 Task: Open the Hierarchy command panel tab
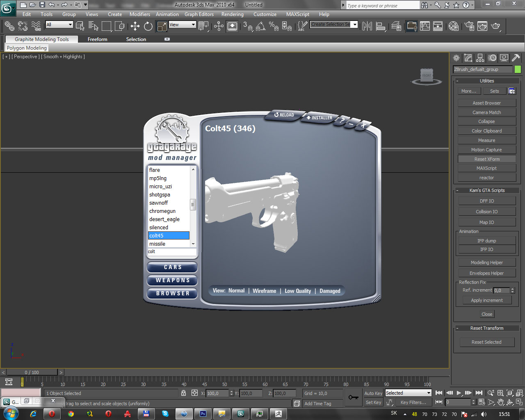point(480,58)
